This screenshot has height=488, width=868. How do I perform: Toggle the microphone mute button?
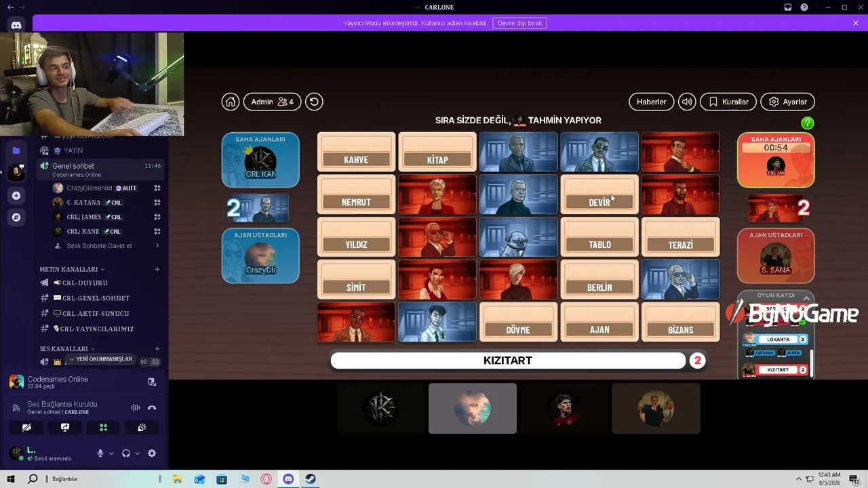pyautogui.click(x=100, y=453)
